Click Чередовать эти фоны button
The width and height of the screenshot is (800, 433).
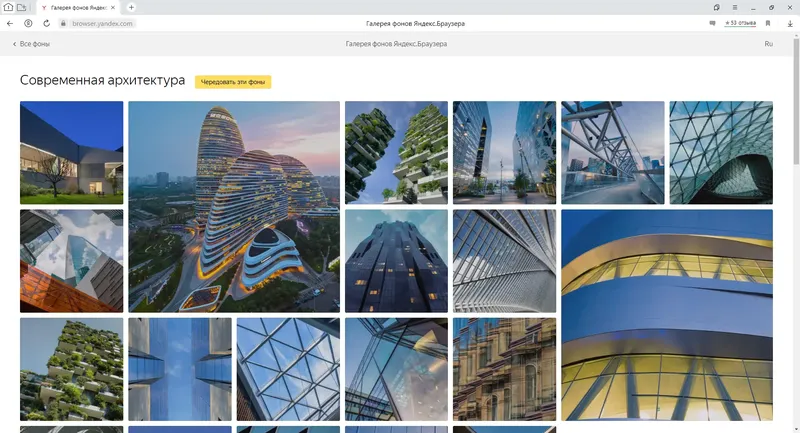[233, 82]
